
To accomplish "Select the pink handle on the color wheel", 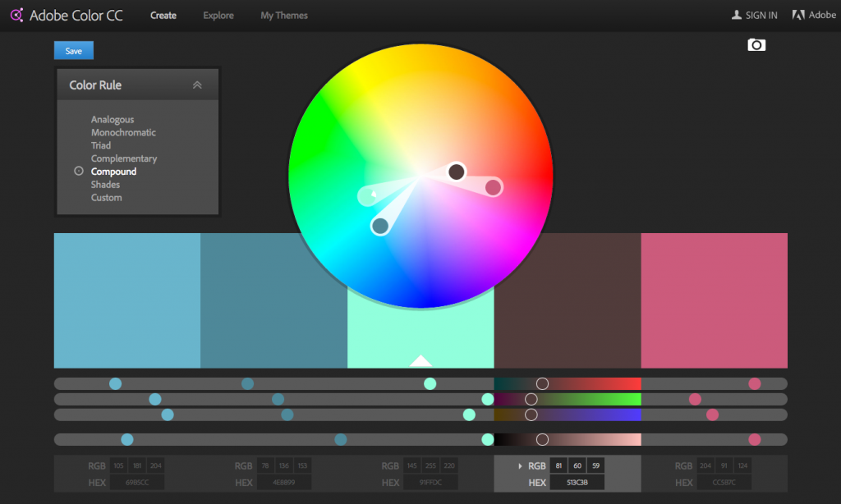I will coord(493,187).
